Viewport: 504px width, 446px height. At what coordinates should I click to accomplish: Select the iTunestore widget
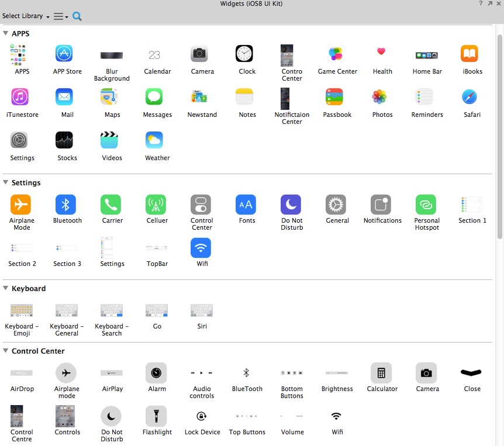click(x=20, y=96)
